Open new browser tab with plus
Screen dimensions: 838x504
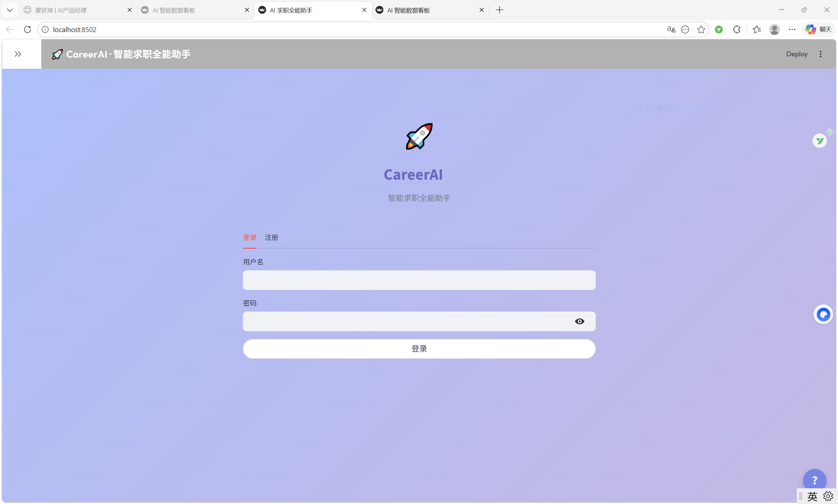[x=499, y=10]
